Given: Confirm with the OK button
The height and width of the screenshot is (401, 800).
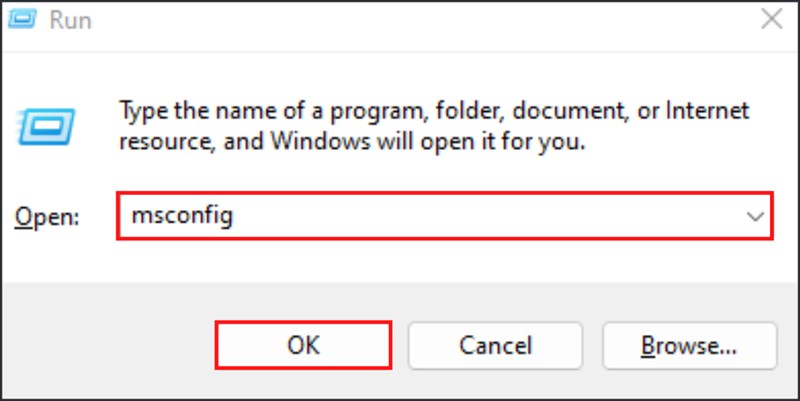Looking at the screenshot, I should pos(304,345).
